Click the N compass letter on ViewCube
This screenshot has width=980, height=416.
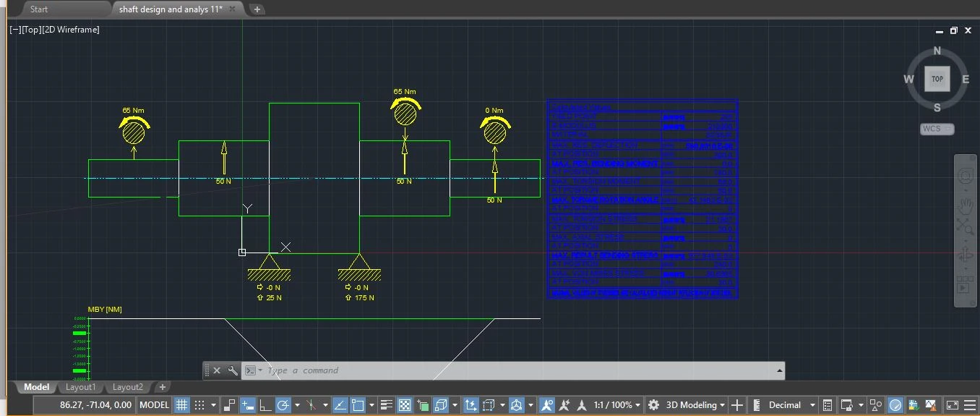937,51
